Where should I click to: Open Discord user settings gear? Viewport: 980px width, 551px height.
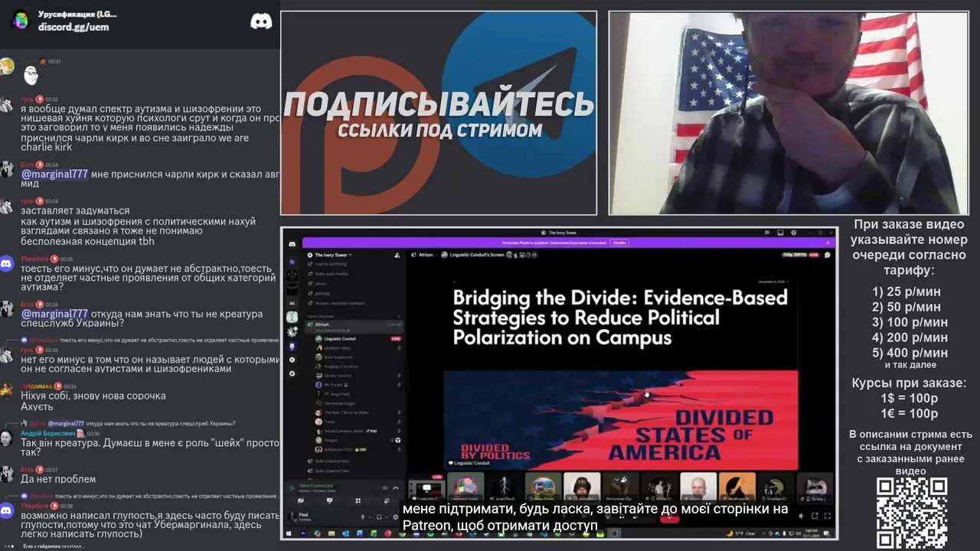[x=396, y=517]
